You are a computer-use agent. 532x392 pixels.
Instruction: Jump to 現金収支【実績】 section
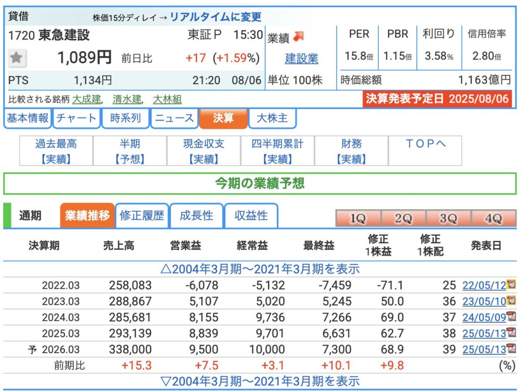click(204, 151)
